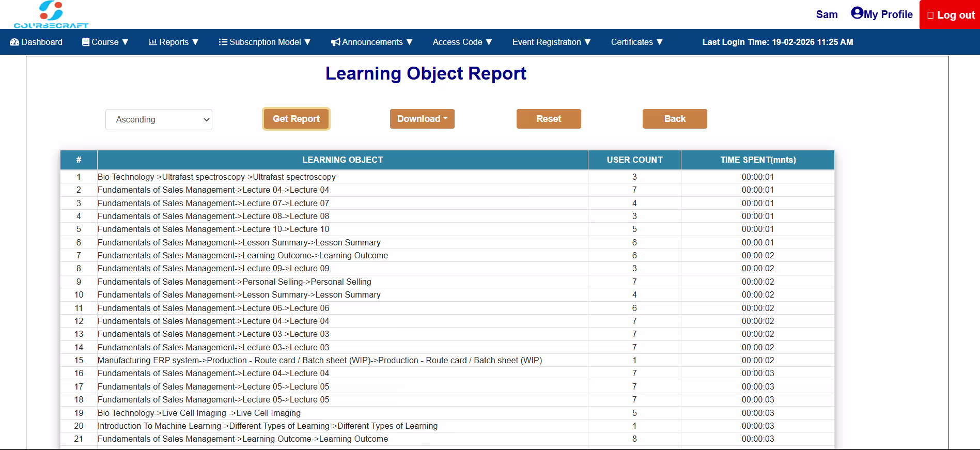Select the Ultrafast spectroscopy table row

(x=447, y=177)
